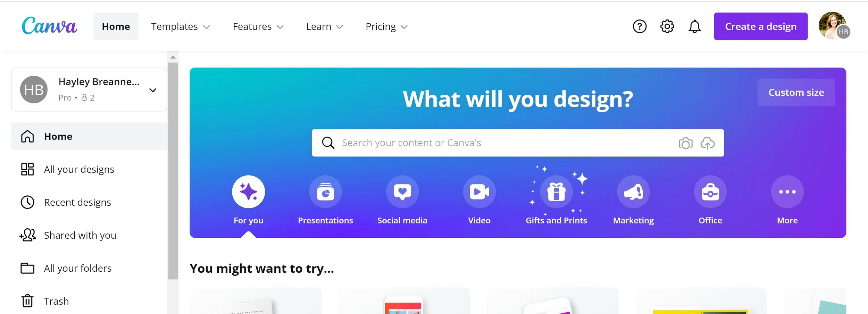Select the Presentations category icon

[x=325, y=192]
